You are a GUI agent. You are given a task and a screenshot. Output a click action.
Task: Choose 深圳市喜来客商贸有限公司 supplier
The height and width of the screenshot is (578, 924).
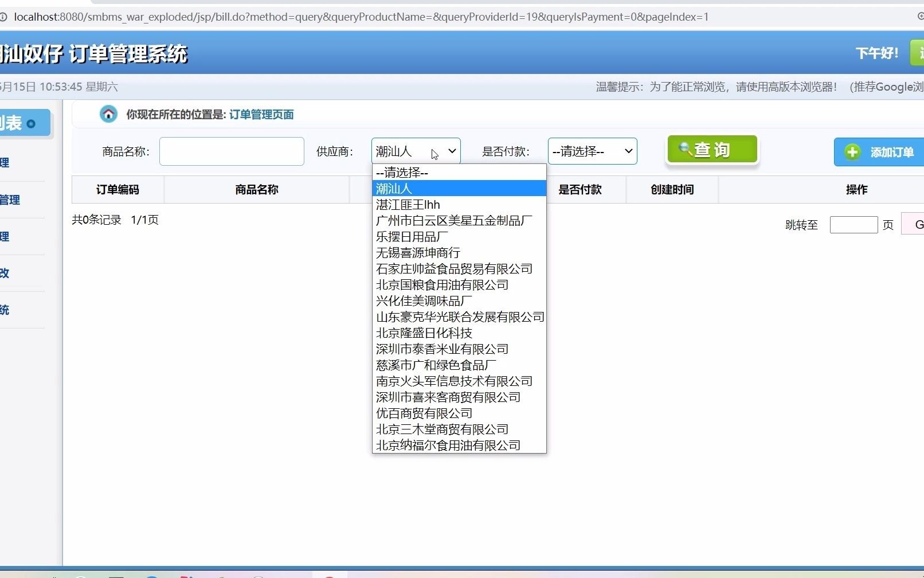coord(459,397)
